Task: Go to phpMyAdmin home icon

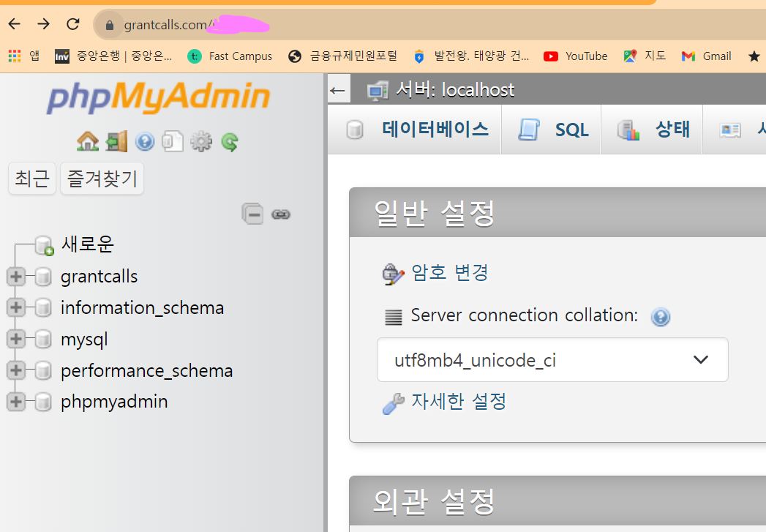Action: [x=88, y=142]
